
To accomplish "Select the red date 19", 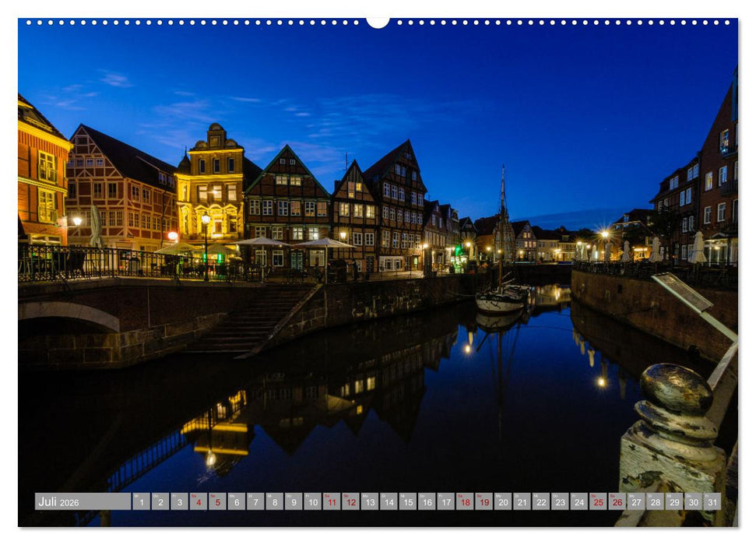I will 483,501.
